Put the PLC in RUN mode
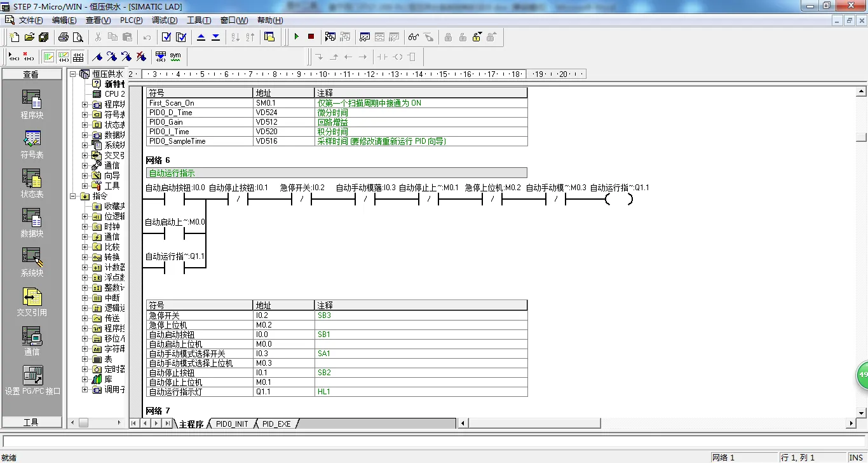This screenshot has width=868, height=463. click(296, 37)
